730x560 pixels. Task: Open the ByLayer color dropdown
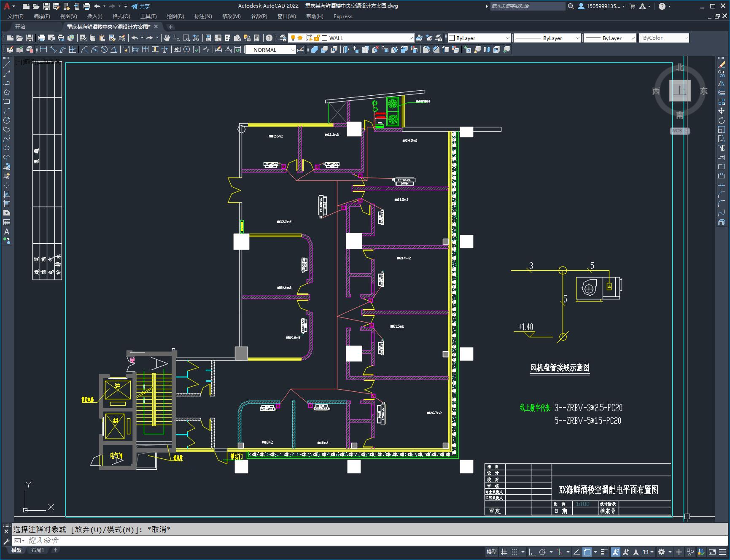point(507,38)
